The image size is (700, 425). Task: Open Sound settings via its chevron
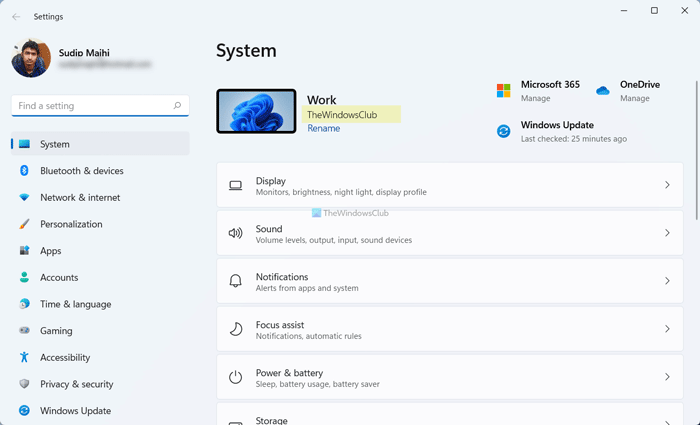click(x=667, y=233)
